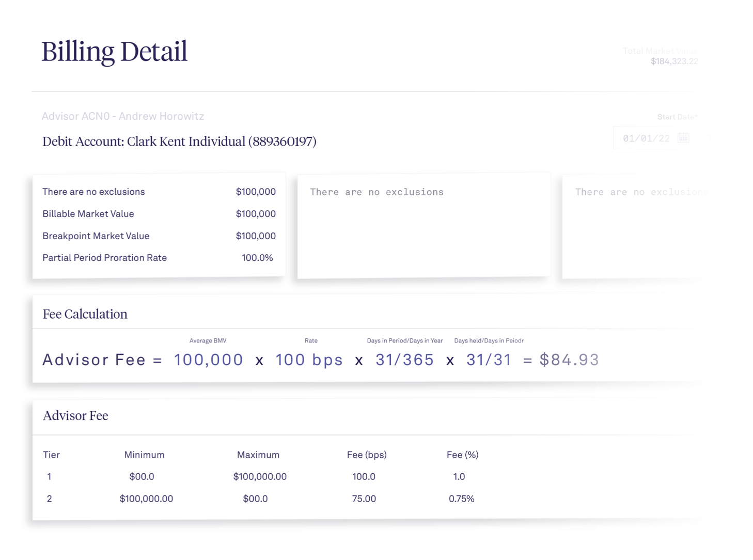Click the 31/365 days in period value
The height and width of the screenshot is (560, 753).
click(x=404, y=360)
